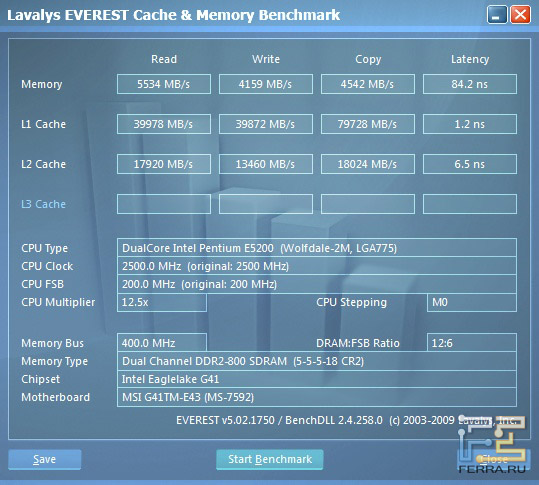Select the L1 Cache Read 39978 MB/s field
Image resolution: width=539 pixels, height=485 pixels.
(x=164, y=124)
